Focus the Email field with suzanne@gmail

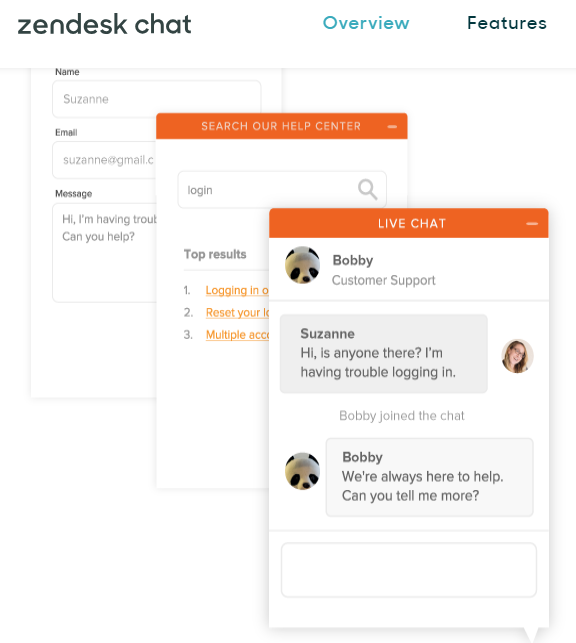[x=105, y=160]
